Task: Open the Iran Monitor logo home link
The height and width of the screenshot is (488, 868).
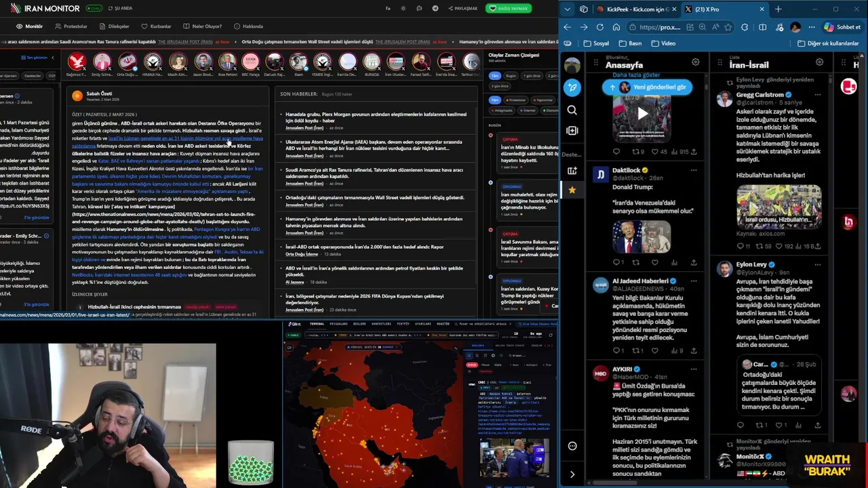Action: 46,8
